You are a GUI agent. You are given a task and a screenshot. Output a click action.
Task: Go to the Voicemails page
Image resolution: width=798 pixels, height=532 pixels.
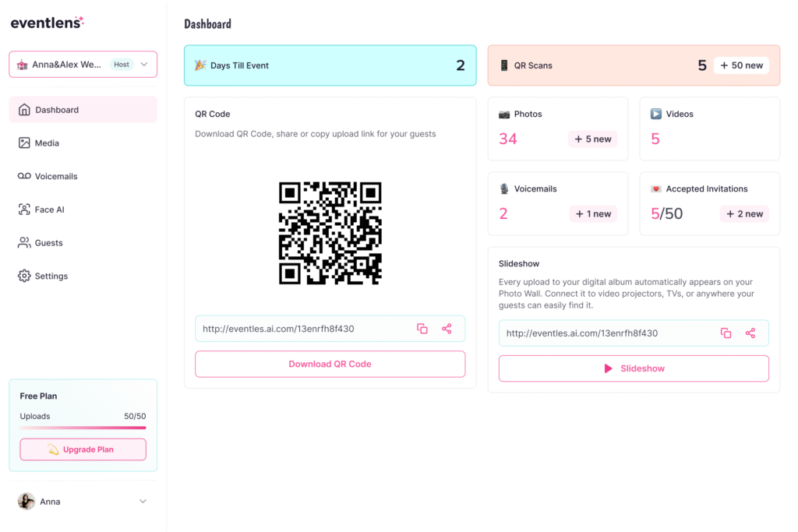(55, 177)
